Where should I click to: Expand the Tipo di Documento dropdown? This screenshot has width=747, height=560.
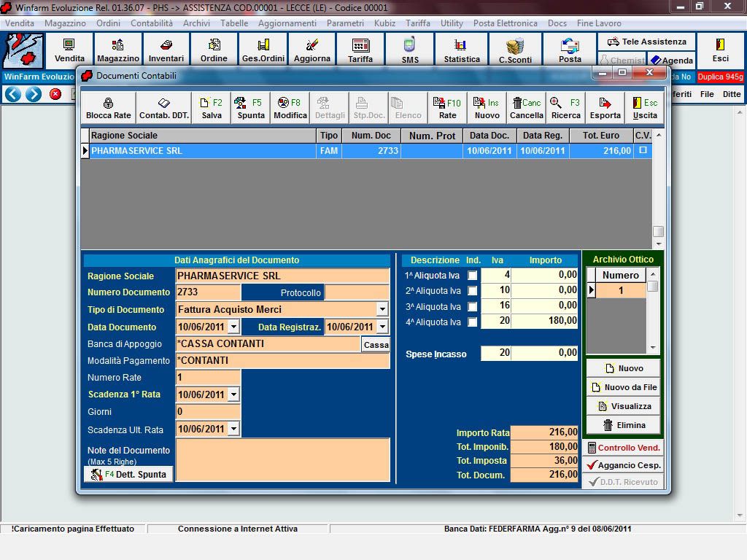pyautogui.click(x=382, y=309)
